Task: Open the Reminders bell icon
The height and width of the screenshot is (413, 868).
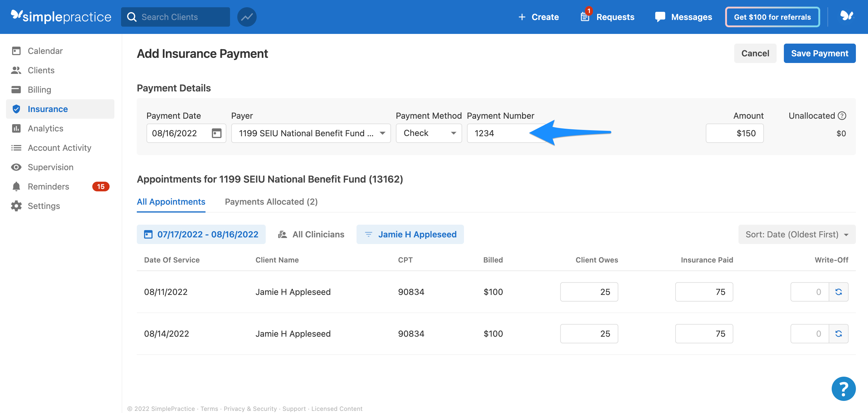Action: 17,186
